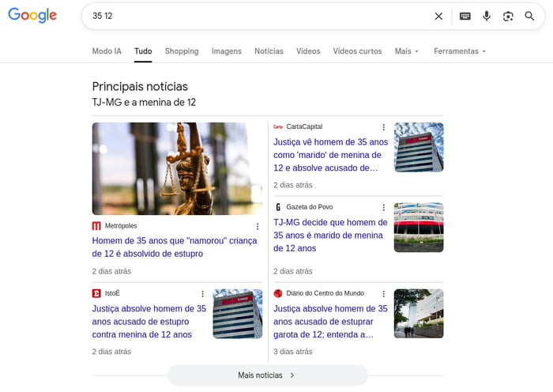The width and height of the screenshot is (553, 392).
Task: Submit search with the magnifying glass icon
Action: tap(529, 16)
